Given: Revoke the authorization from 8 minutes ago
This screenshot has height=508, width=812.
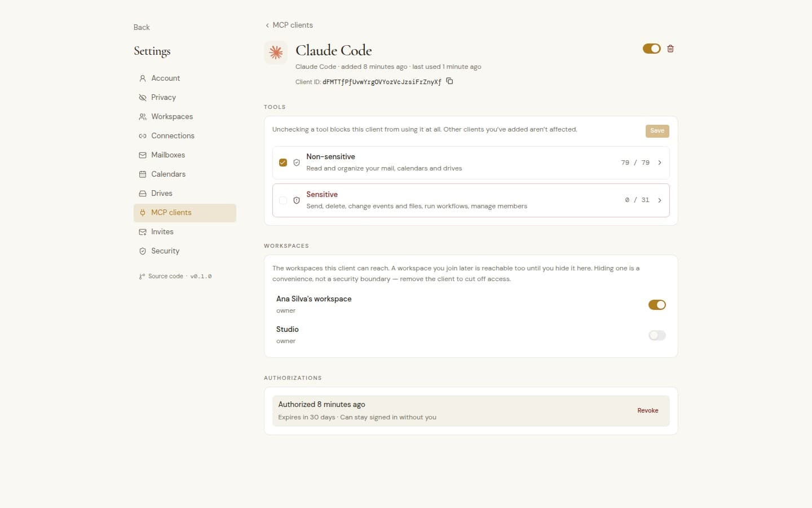Looking at the screenshot, I should pyautogui.click(x=648, y=411).
